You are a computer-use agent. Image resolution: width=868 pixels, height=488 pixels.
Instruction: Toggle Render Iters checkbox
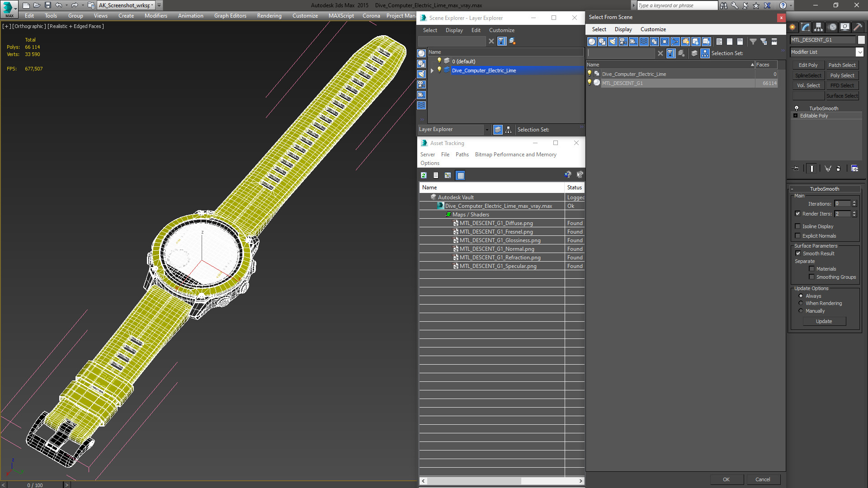tap(797, 214)
